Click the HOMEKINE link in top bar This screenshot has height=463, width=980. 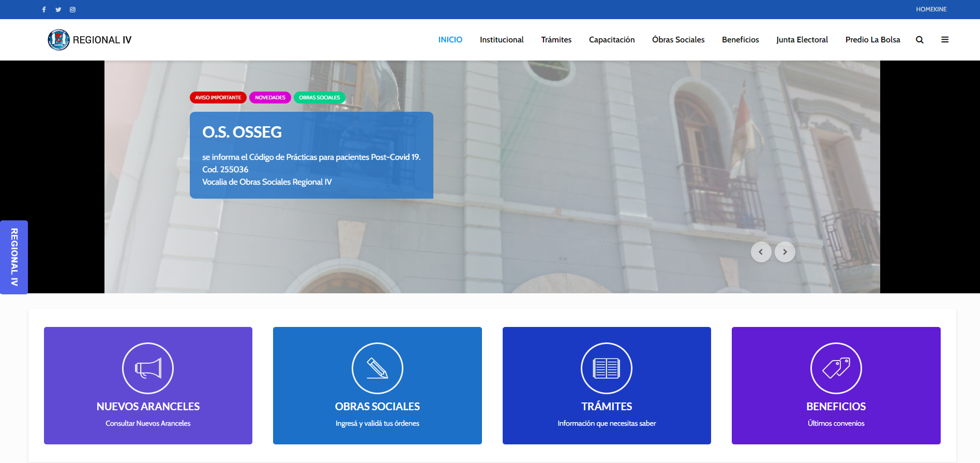[931, 9]
